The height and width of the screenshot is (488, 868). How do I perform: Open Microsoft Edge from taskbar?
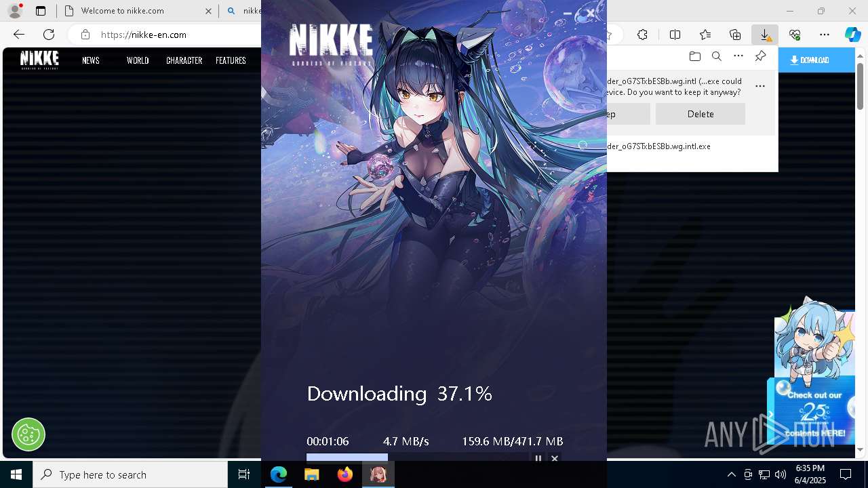[x=279, y=474]
